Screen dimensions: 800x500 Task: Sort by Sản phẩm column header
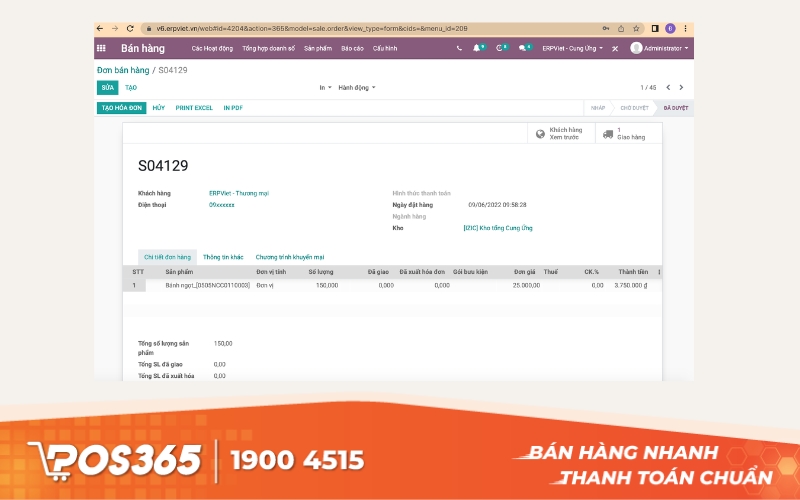click(x=179, y=272)
